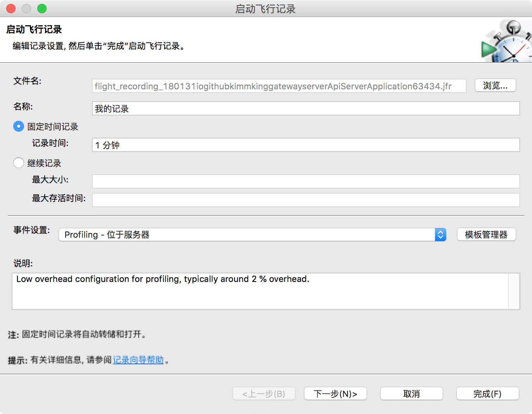
Task: Select the 继续记录 radio button
Action: click(x=19, y=163)
